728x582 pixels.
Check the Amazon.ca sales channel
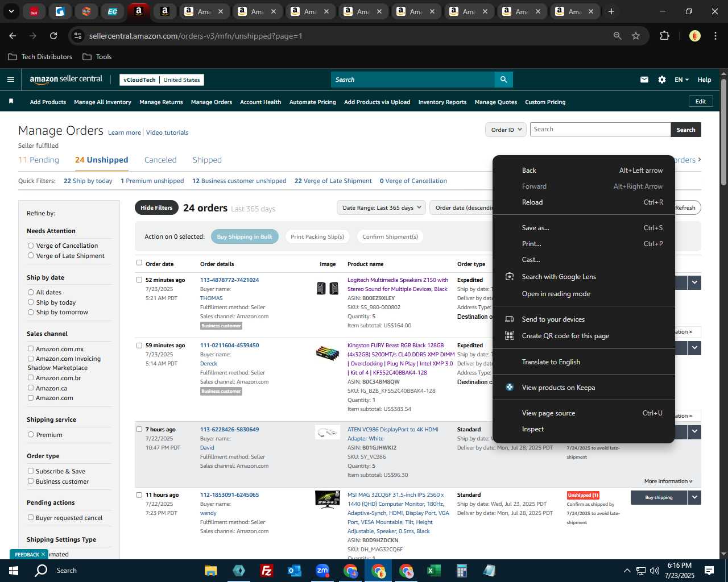[x=31, y=388]
